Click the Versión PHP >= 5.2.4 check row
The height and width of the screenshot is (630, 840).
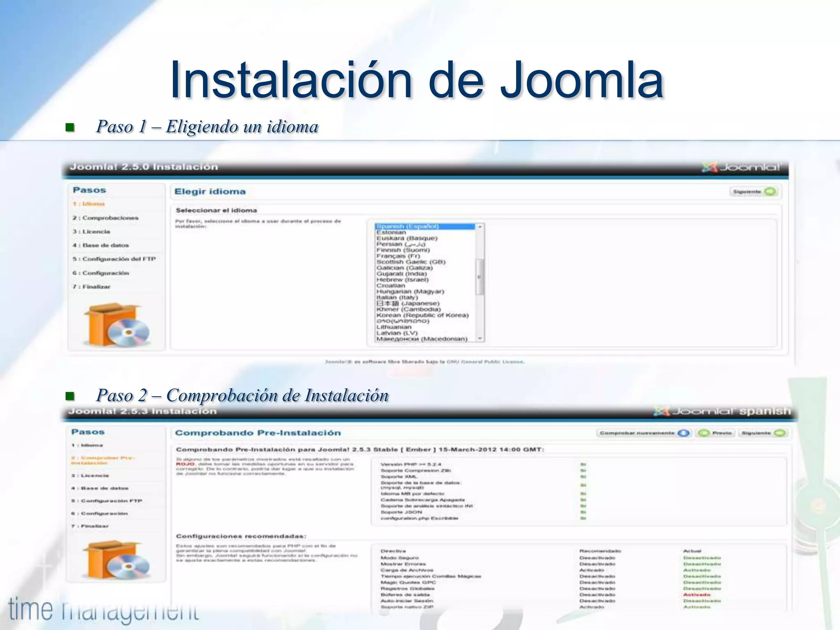pyautogui.click(x=483, y=465)
